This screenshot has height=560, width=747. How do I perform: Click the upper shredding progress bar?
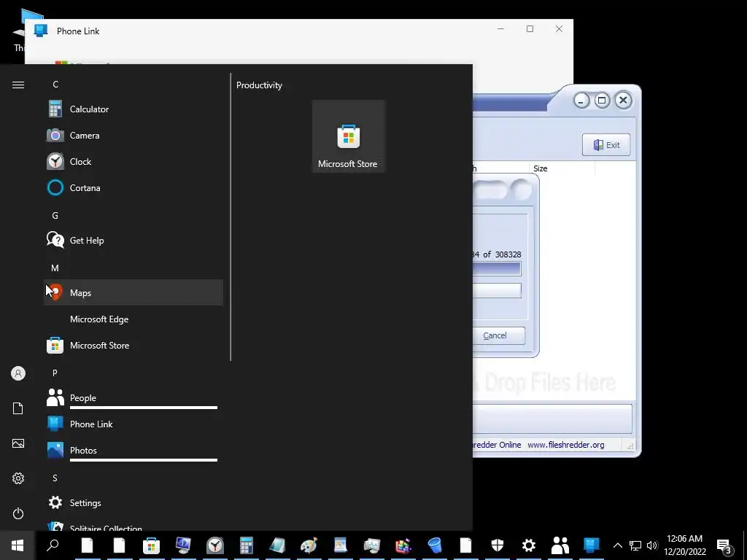tap(497, 268)
